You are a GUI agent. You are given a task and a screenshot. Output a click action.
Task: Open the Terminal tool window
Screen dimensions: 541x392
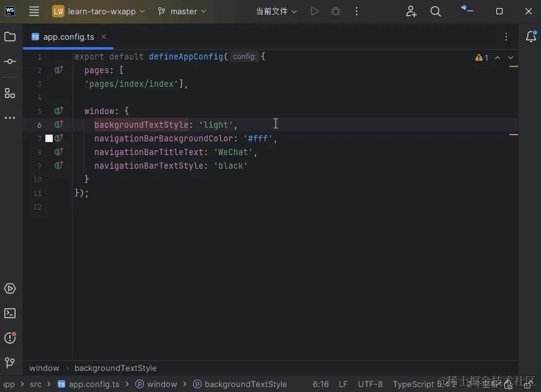(x=10, y=313)
